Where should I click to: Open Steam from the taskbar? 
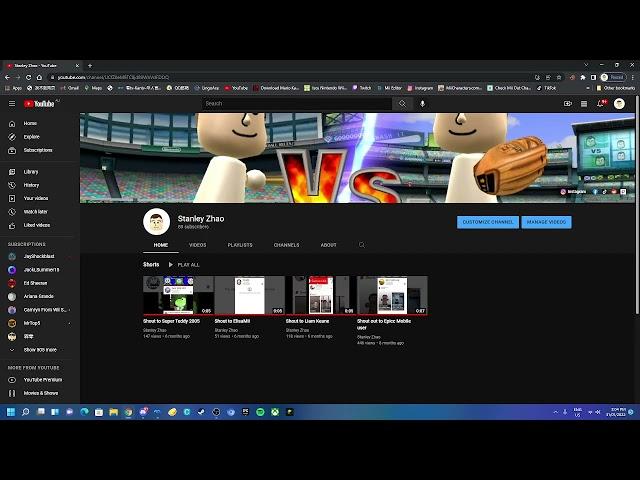tap(201, 412)
